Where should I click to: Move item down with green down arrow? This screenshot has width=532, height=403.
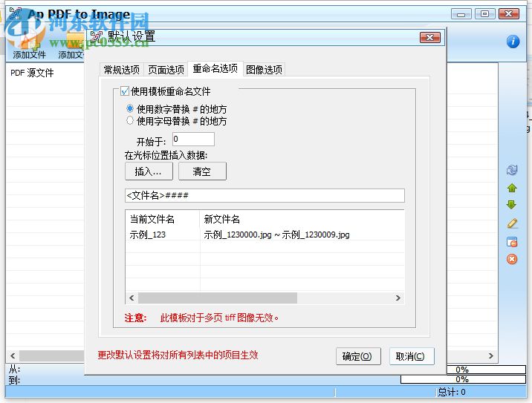(512, 205)
